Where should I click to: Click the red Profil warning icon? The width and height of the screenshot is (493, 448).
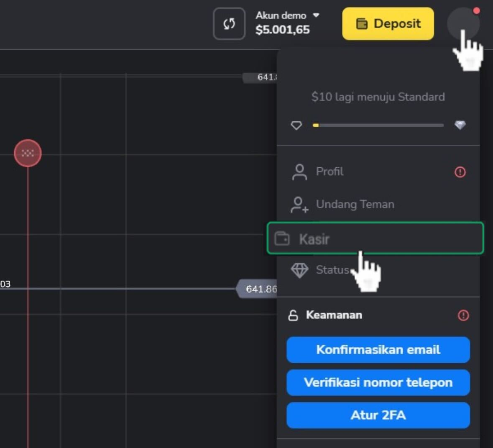(460, 172)
